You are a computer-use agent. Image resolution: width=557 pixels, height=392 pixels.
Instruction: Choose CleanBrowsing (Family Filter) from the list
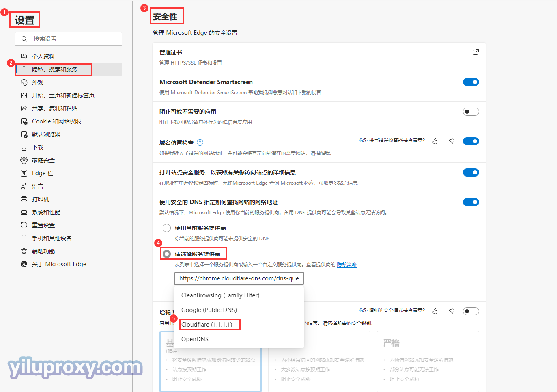239,295
